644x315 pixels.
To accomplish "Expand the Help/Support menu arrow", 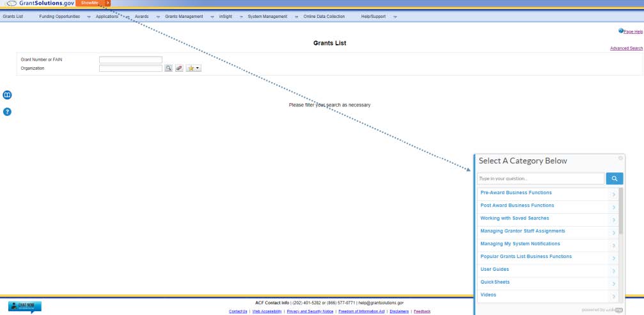I will point(395,16).
